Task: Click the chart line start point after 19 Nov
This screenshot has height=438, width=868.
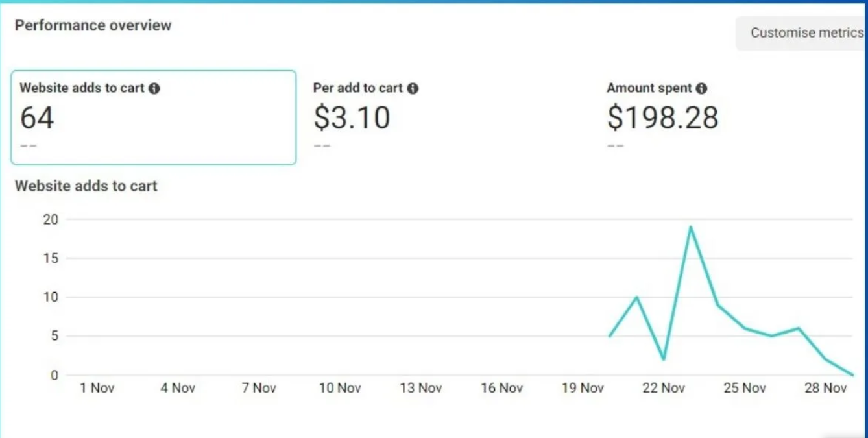Action: coord(610,336)
